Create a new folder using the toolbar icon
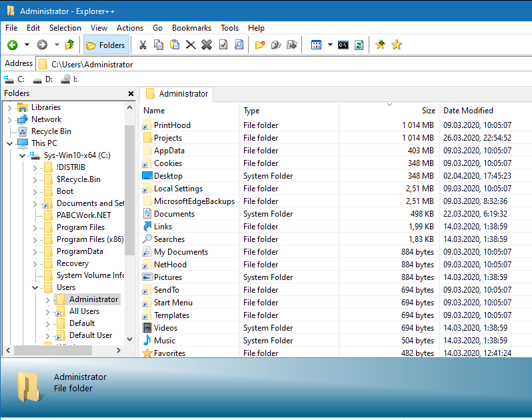Image resolution: width=532 pixels, height=420 pixels. 260,45
